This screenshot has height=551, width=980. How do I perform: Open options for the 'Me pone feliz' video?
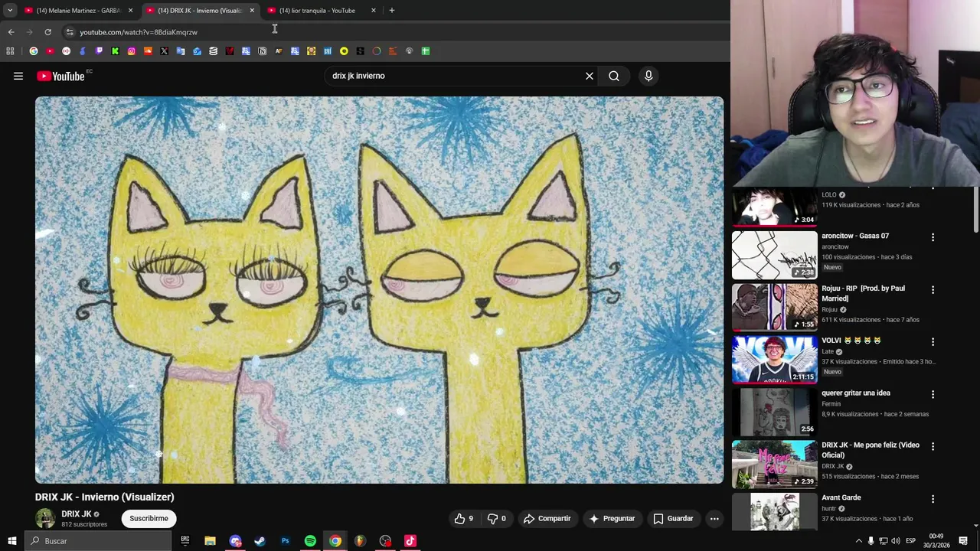coord(933,446)
